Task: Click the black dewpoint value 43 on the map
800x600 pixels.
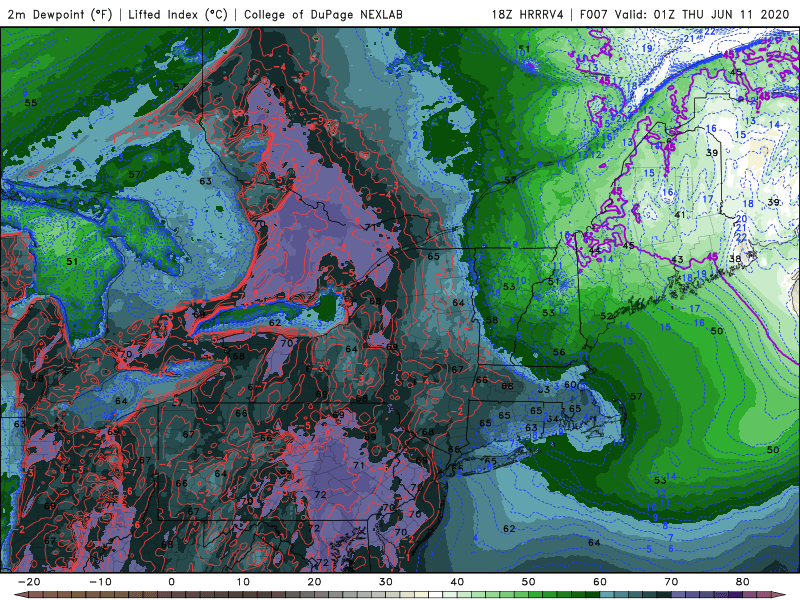Action: (x=677, y=260)
